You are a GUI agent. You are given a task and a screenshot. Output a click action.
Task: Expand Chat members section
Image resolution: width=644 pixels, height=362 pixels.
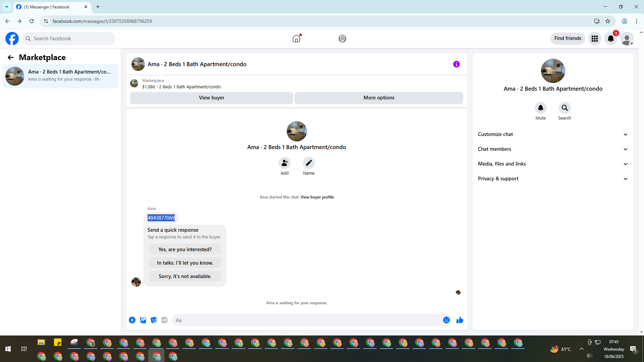(x=553, y=149)
